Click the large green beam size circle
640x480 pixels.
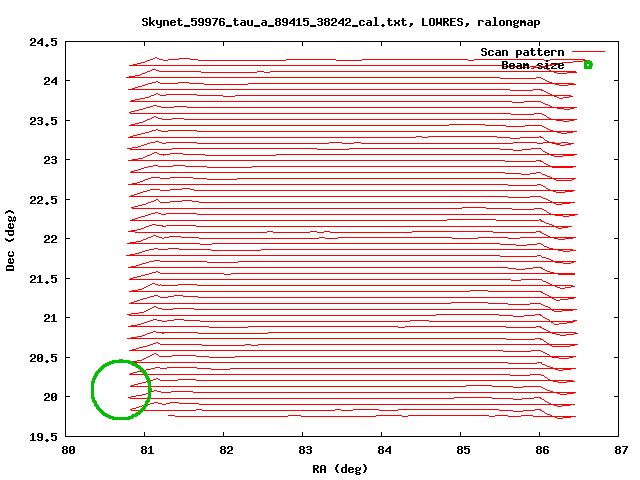tap(121, 389)
